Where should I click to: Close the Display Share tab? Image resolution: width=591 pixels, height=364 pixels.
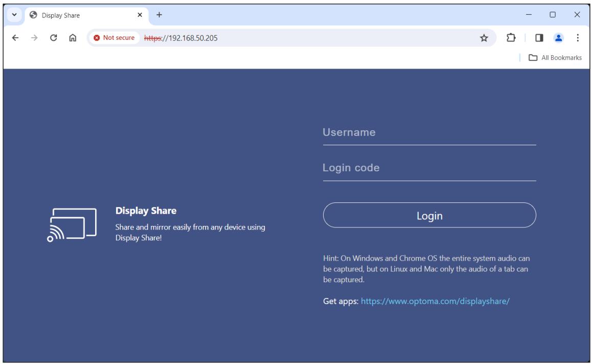pos(140,15)
